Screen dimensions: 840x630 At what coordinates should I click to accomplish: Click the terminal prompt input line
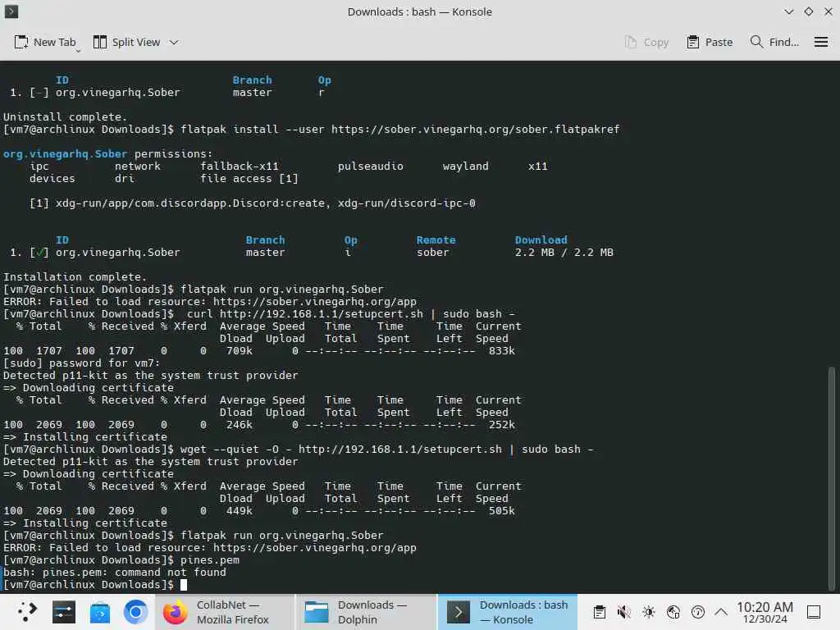(x=95, y=584)
